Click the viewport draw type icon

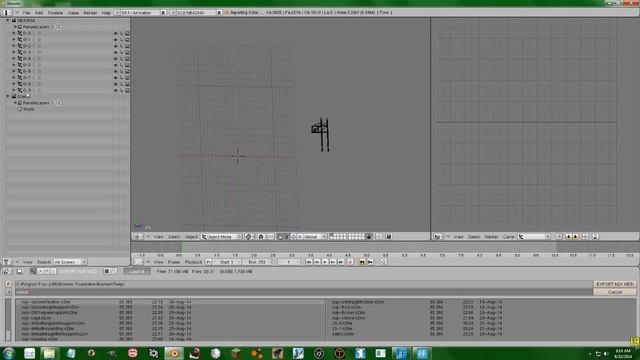(249, 237)
